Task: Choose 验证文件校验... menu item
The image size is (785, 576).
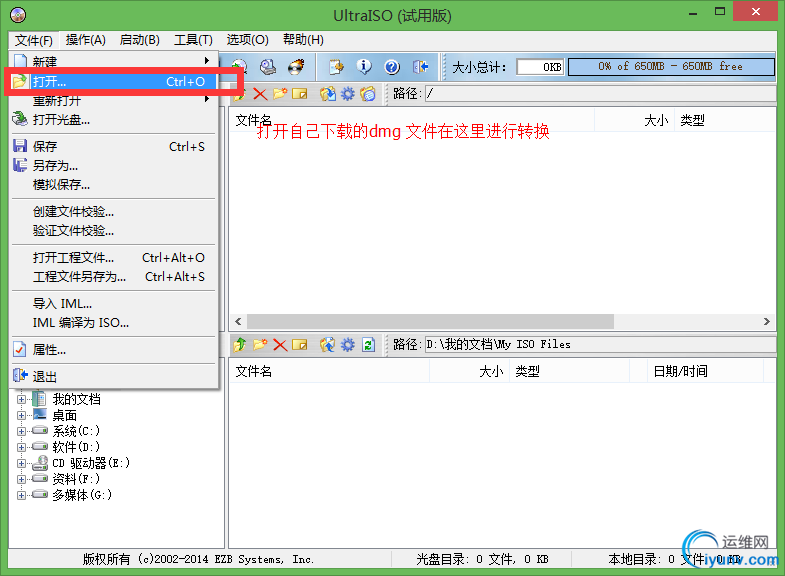Action: [114, 231]
